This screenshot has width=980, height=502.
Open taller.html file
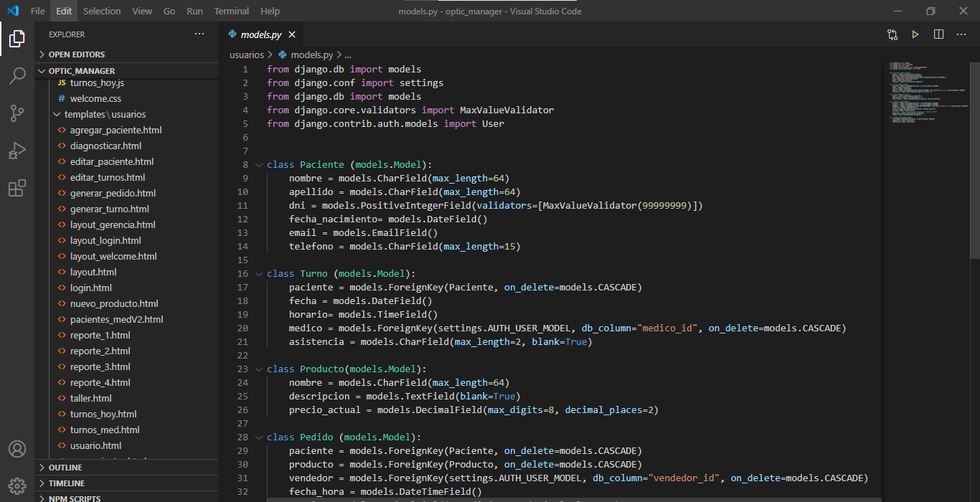(90, 399)
